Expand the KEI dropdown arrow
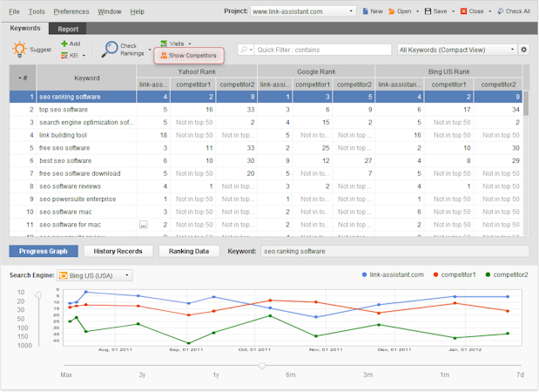 84,56
